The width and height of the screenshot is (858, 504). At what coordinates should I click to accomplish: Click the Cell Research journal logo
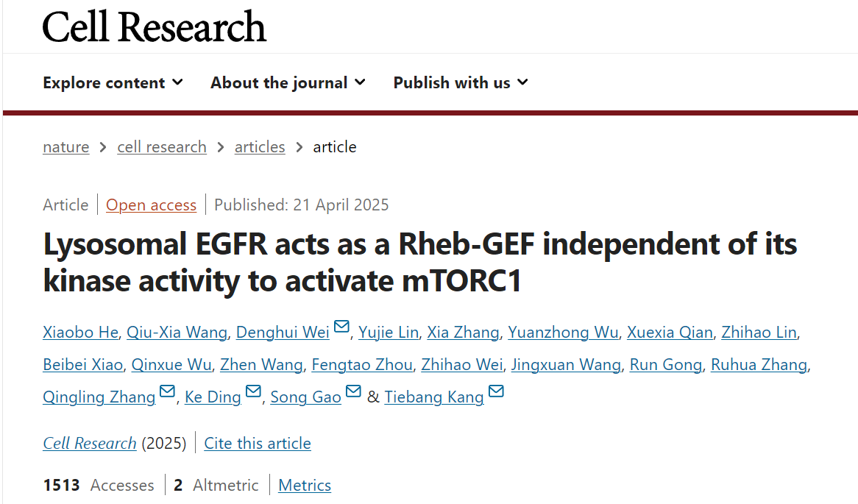[154, 26]
